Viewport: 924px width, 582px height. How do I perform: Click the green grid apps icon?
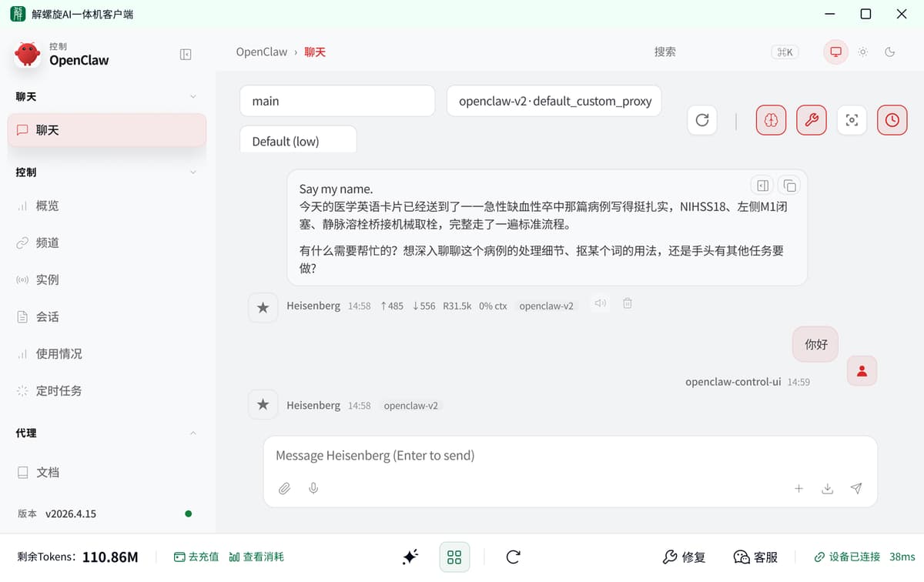454,557
